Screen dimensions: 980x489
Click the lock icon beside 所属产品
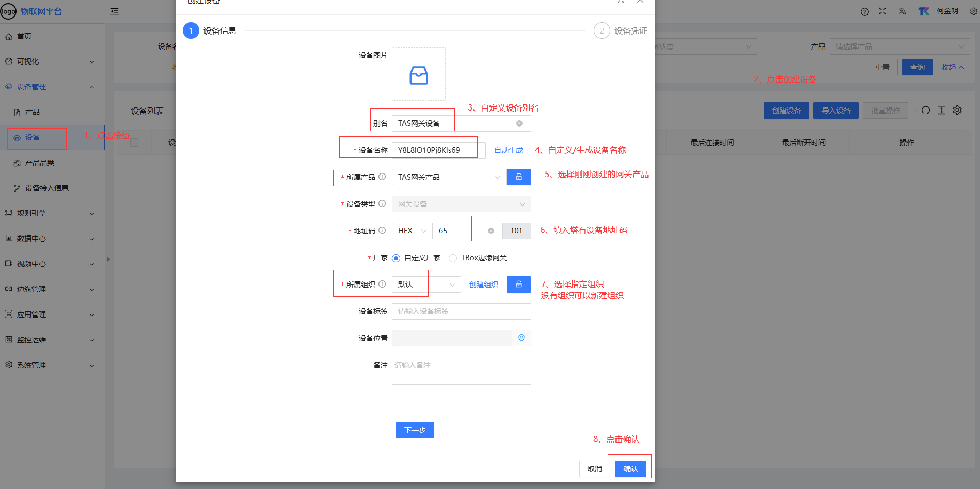(518, 177)
